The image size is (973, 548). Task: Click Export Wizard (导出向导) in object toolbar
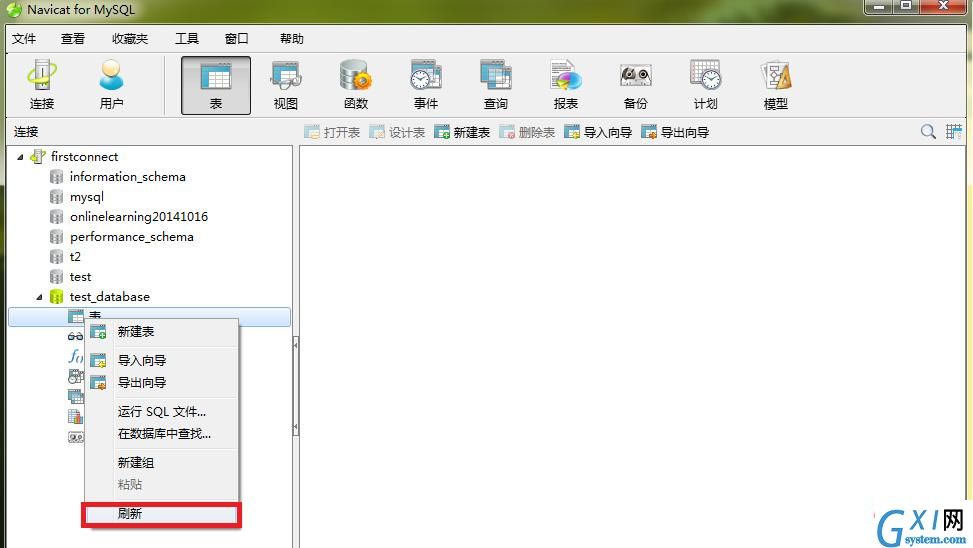click(675, 132)
